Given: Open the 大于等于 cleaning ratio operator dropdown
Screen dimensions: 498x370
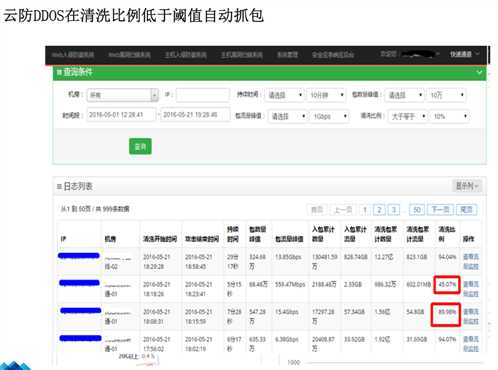Looking at the screenshot, I should [x=408, y=116].
